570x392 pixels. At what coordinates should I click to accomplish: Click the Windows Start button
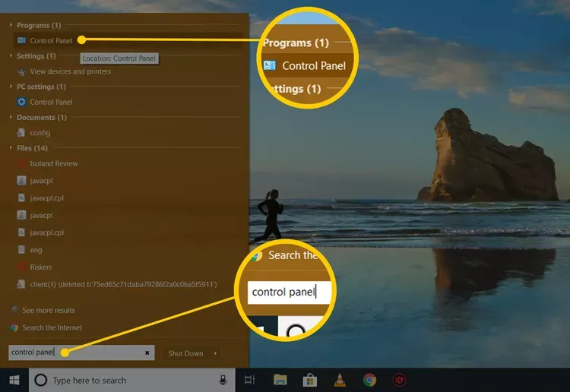tap(14, 380)
